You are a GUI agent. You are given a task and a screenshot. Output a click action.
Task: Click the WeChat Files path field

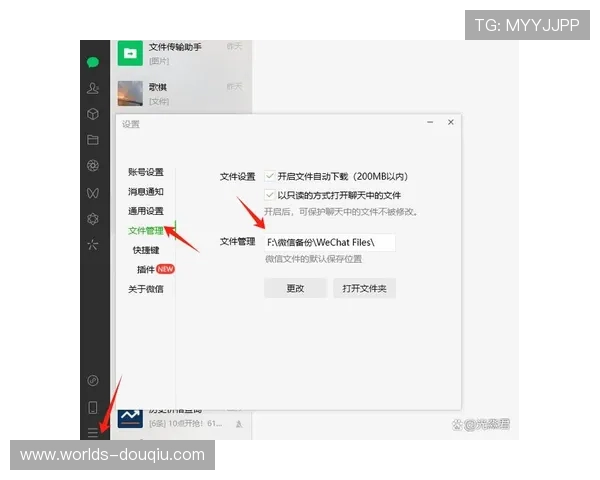pos(330,243)
